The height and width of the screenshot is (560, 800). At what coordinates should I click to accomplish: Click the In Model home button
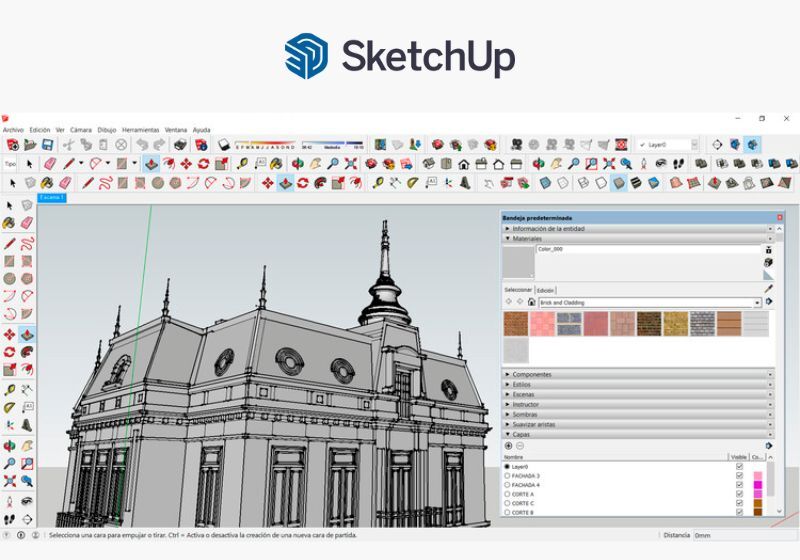point(531,302)
